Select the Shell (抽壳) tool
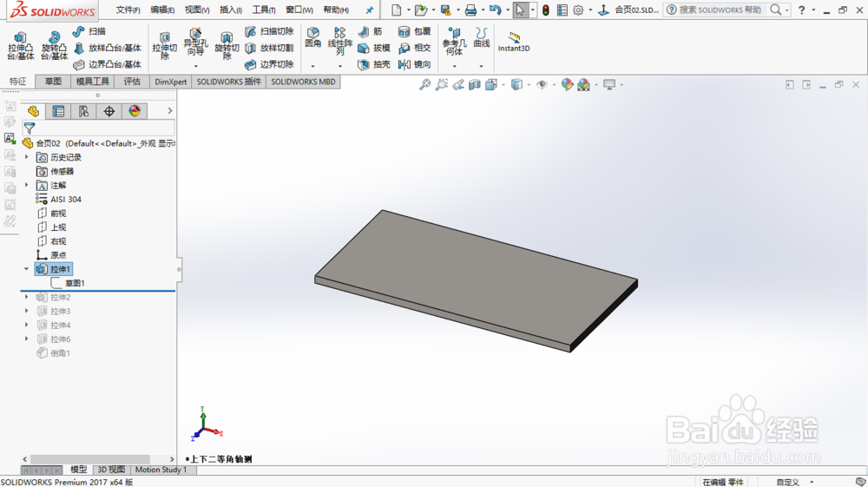 click(374, 65)
